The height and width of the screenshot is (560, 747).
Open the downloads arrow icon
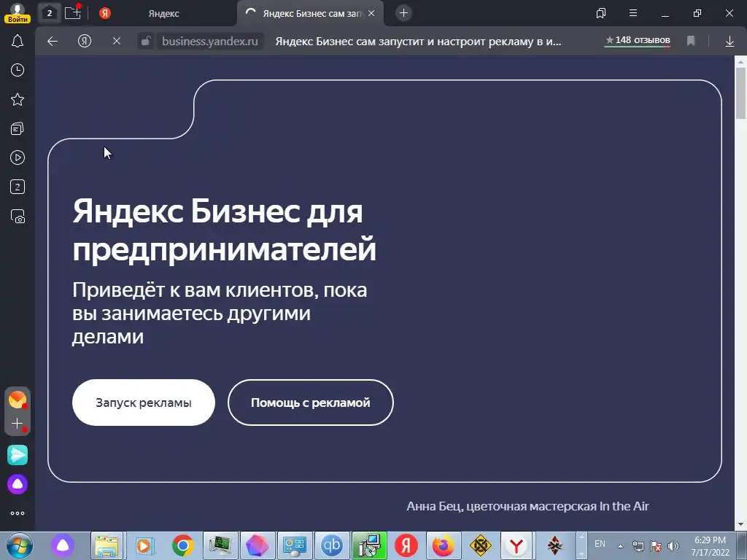pyautogui.click(x=729, y=42)
